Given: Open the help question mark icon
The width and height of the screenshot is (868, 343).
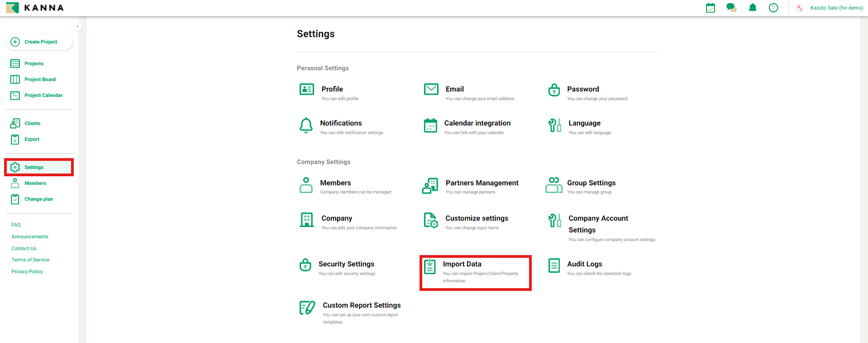Looking at the screenshot, I should (773, 8).
